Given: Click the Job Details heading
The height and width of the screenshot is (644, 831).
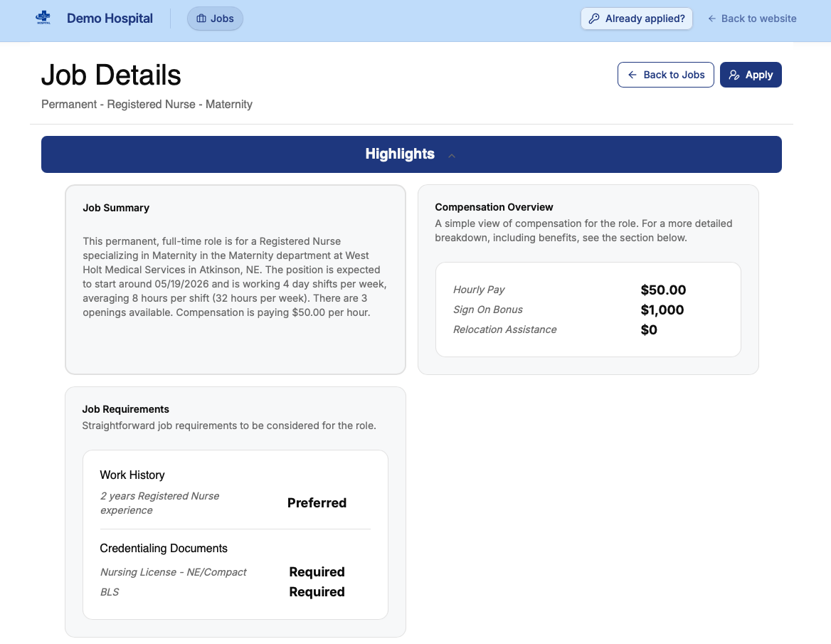Looking at the screenshot, I should (x=111, y=75).
